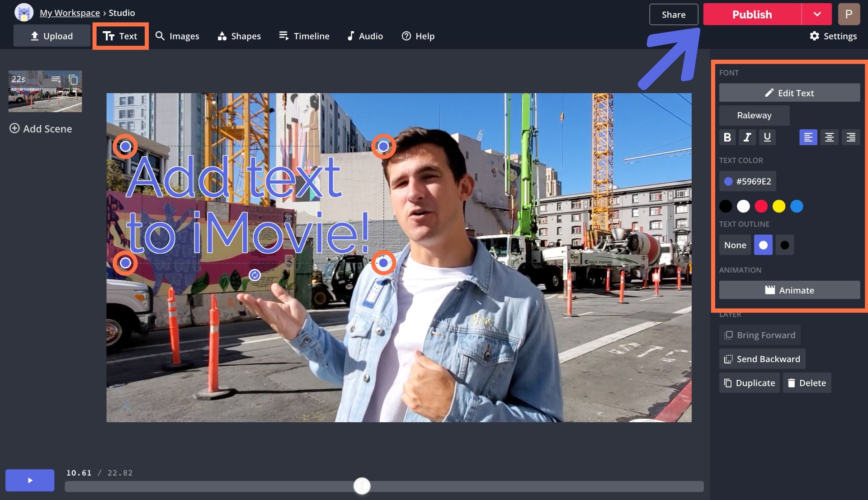Align text to center

coord(829,137)
